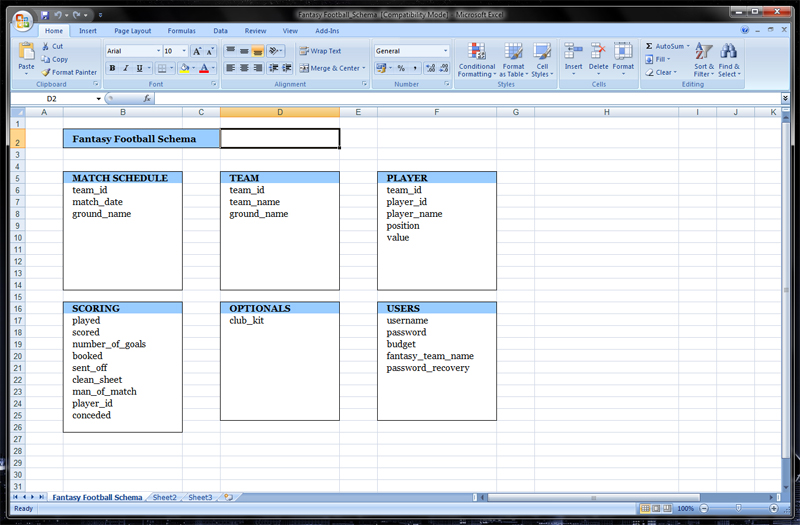Apply fill color with paint bucket icon
The image size is (800, 525).
[x=185, y=68]
